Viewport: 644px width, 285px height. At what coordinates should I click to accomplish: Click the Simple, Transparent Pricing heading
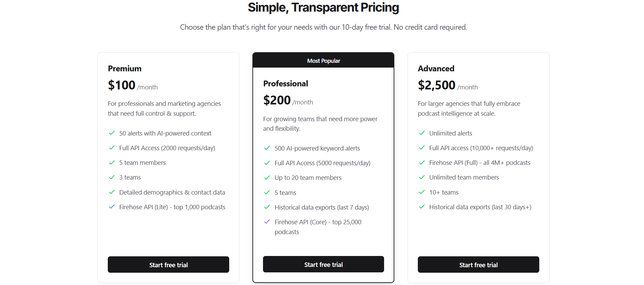click(x=323, y=7)
